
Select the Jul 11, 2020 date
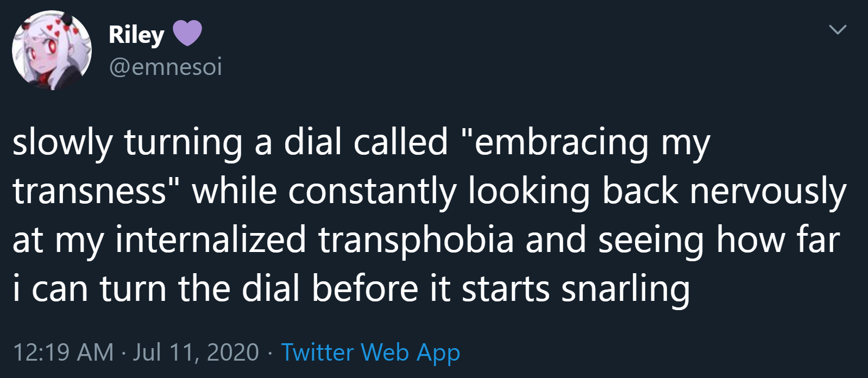pos(196,352)
